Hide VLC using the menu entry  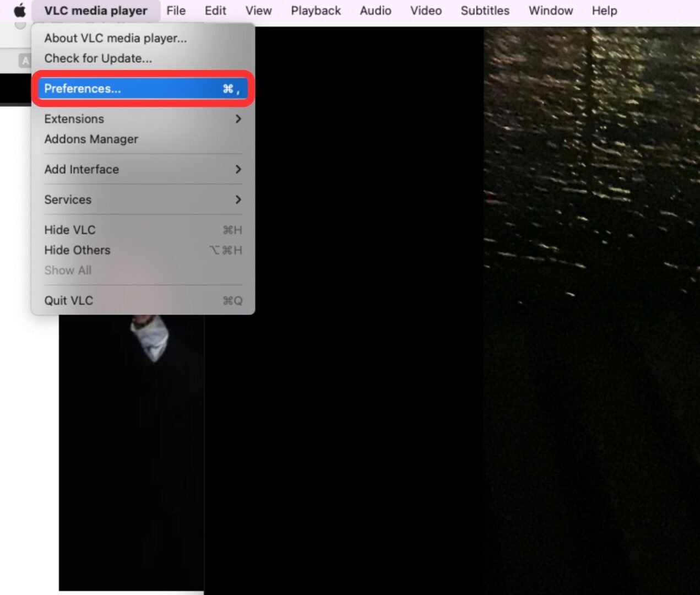69,230
